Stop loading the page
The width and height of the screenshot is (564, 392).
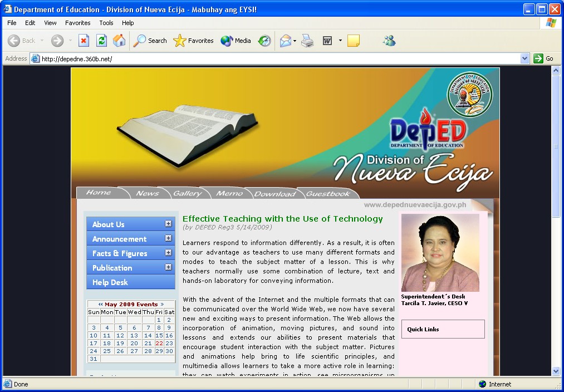[84, 41]
